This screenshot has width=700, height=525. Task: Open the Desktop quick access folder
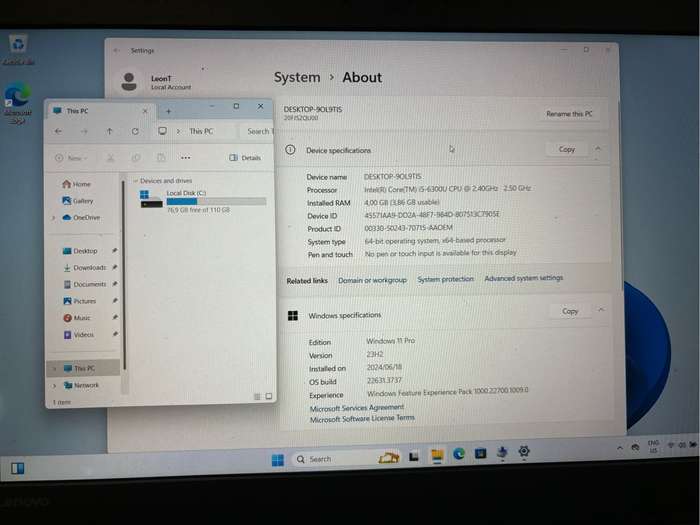coord(80,251)
